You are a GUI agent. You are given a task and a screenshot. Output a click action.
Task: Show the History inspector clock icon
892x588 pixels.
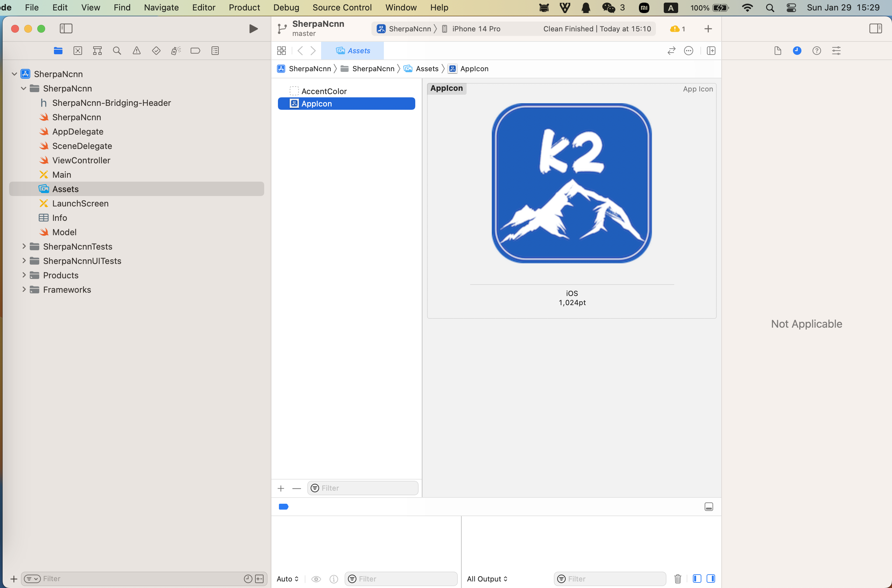pyautogui.click(x=797, y=51)
